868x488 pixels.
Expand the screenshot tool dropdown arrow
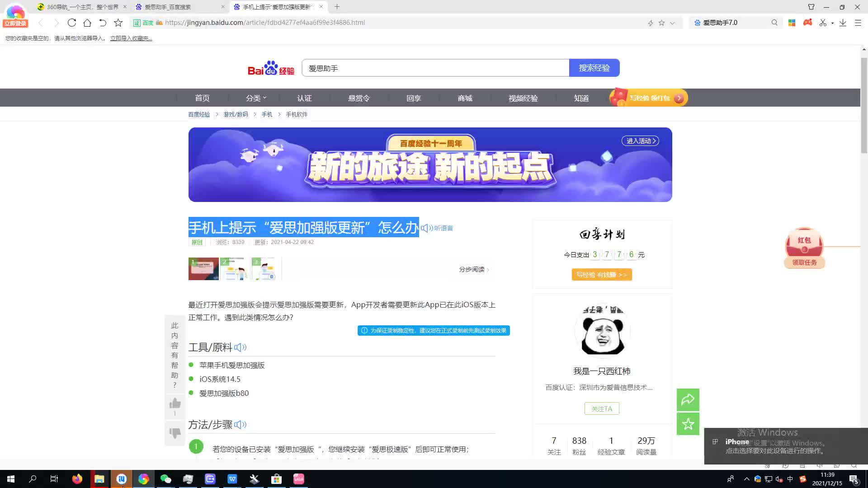pos(832,23)
